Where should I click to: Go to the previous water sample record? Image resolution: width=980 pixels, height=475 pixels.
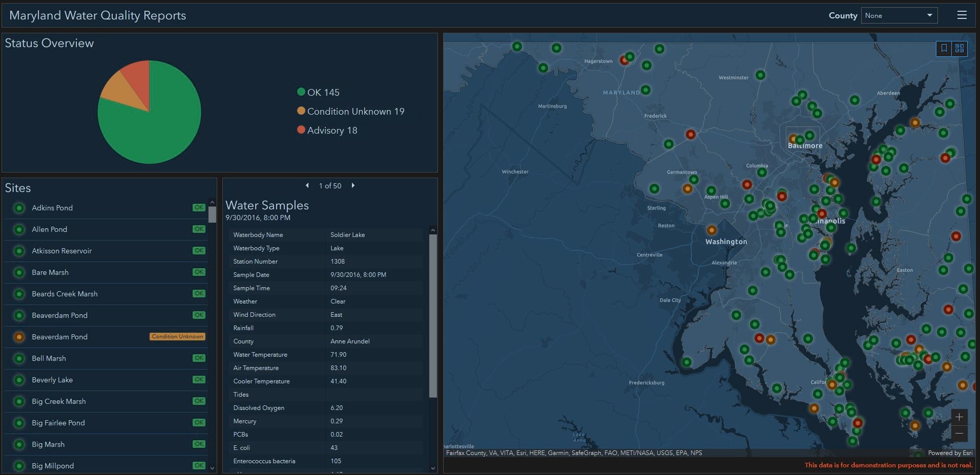307,186
